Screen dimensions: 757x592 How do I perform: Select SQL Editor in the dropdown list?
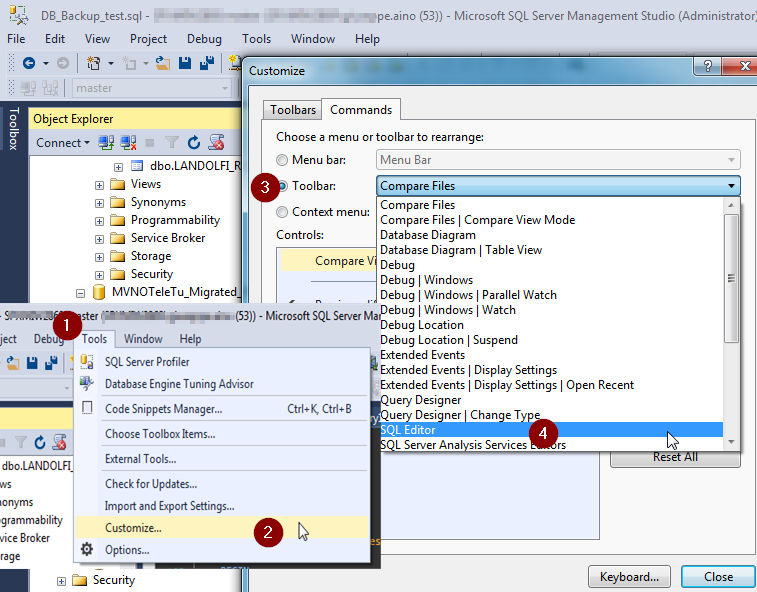(550, 430)
